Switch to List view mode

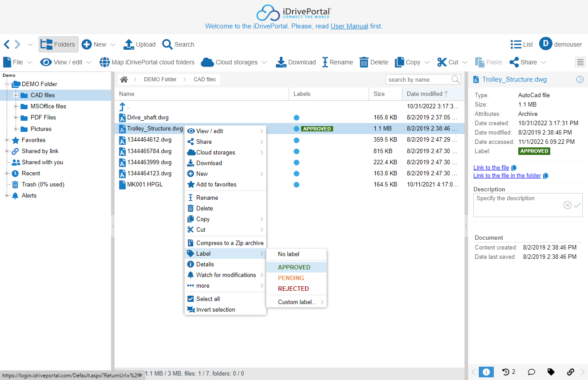click(521, 44)
